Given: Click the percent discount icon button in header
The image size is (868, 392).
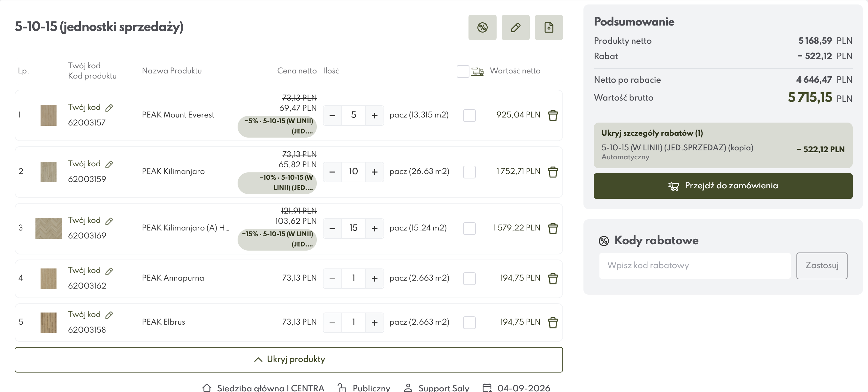Looking at the screenshot, I should pyautogui.click(x=482, y=27).
